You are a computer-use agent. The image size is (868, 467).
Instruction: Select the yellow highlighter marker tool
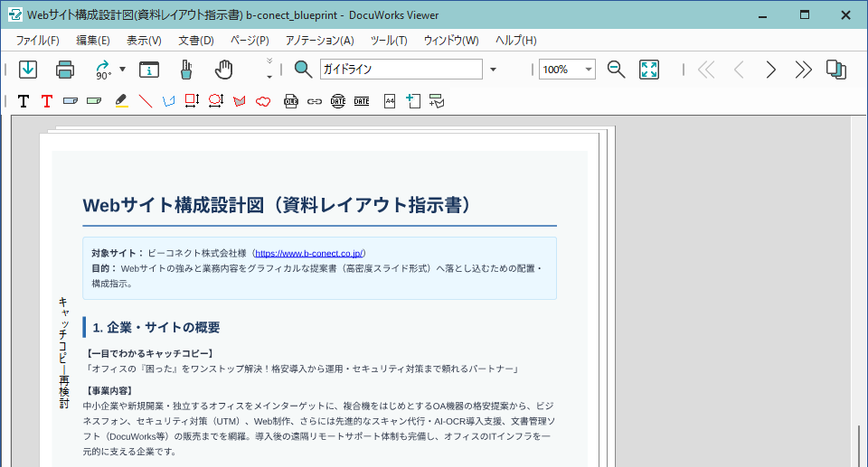click(x=121, y=100)
